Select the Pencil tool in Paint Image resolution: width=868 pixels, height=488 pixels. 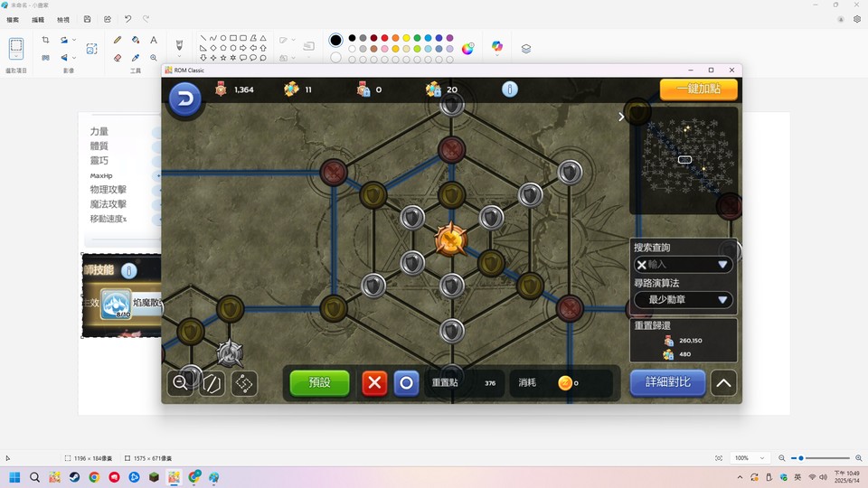click(x=118, y=40)
